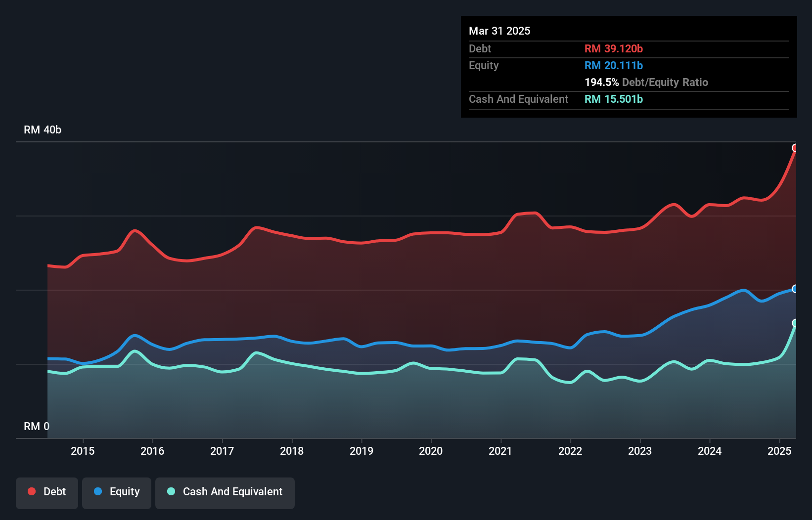This screenshot has height=520, width=812.
Task: Click the RM 40b axis label
Action: point(43,130)
